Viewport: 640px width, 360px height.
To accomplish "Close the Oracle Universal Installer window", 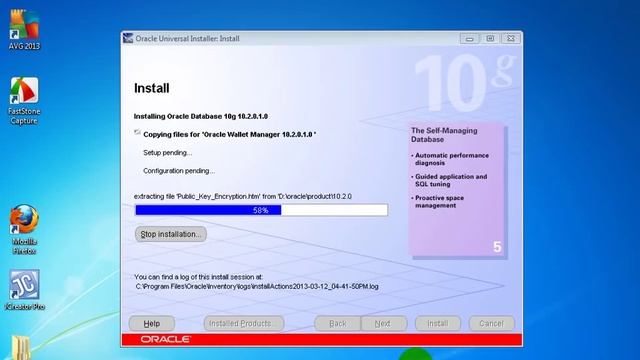I will click(511, 39).
